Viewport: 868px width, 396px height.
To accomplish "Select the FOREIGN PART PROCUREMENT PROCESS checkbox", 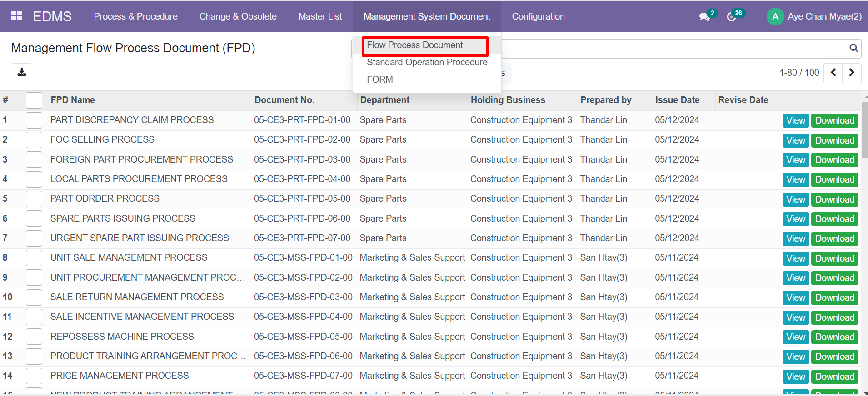I will 34,159.
